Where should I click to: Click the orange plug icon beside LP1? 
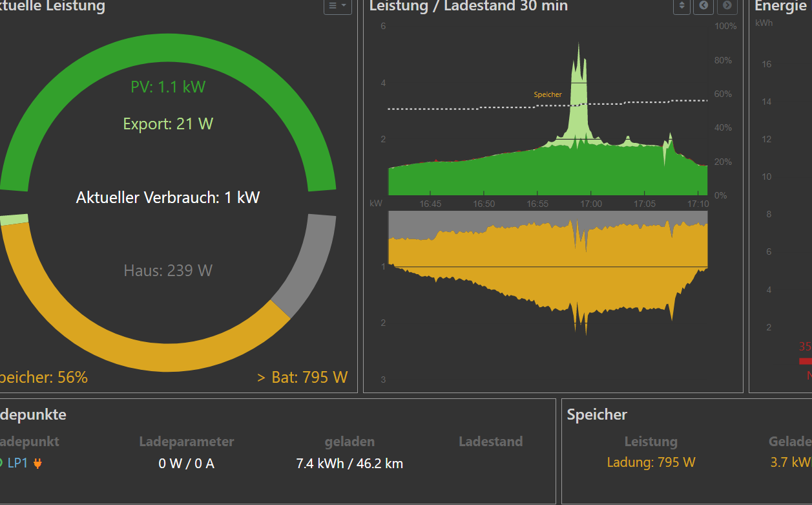[37, 463]
